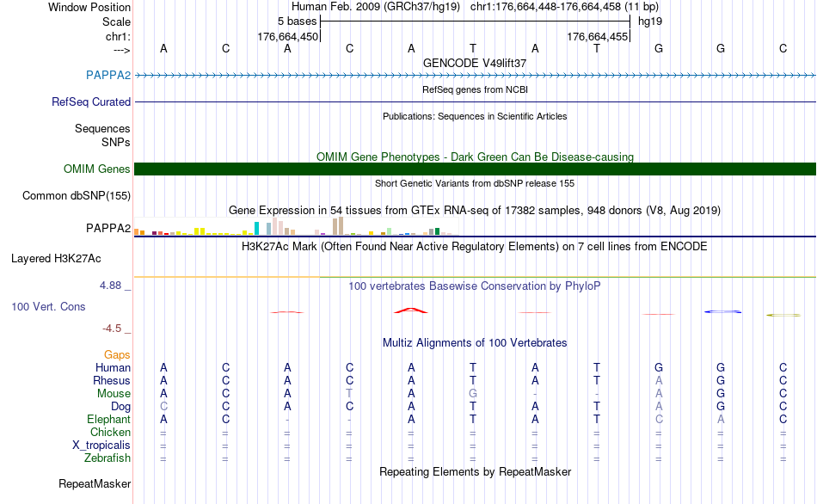Viewport: 817px width, 504px height.
Task: Select the Elephant alignment row label
Action: [x=108, y=420]
